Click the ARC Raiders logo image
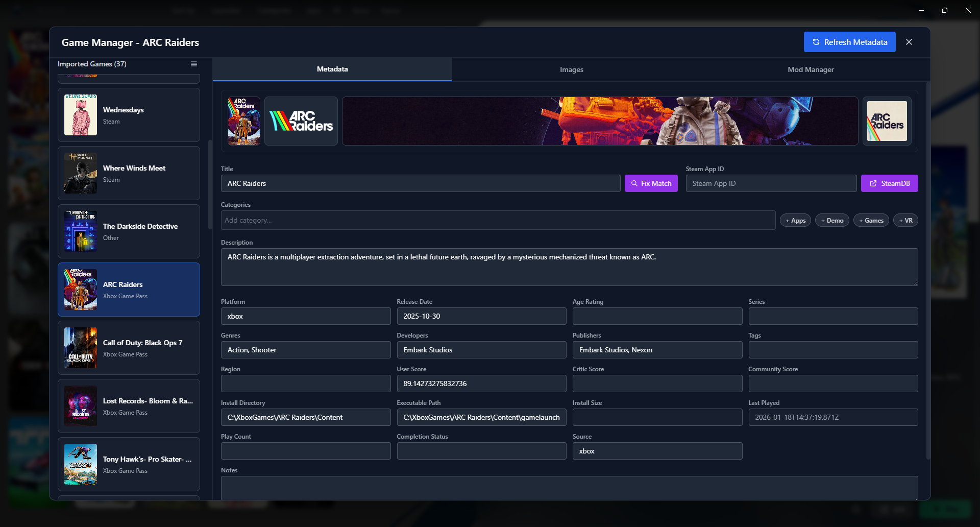 coord(301,121)
